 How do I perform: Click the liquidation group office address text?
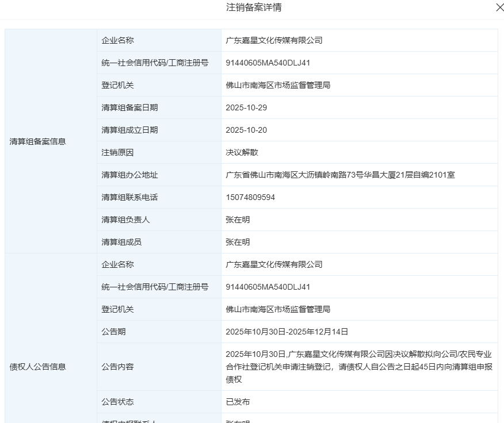point(340,175)
